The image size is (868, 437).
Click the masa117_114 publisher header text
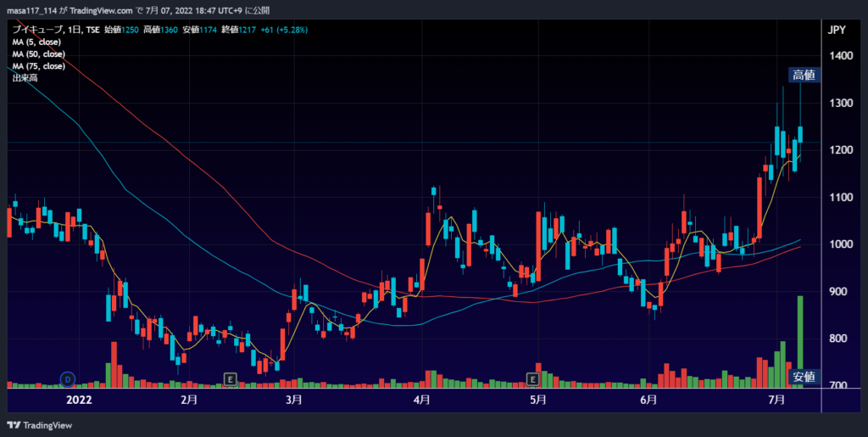(31, 10)
